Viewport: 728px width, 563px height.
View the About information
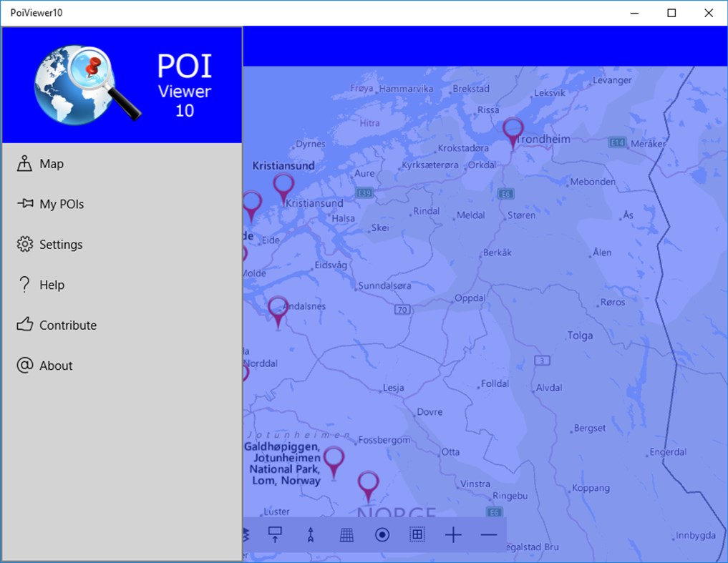tap(57, 365)
